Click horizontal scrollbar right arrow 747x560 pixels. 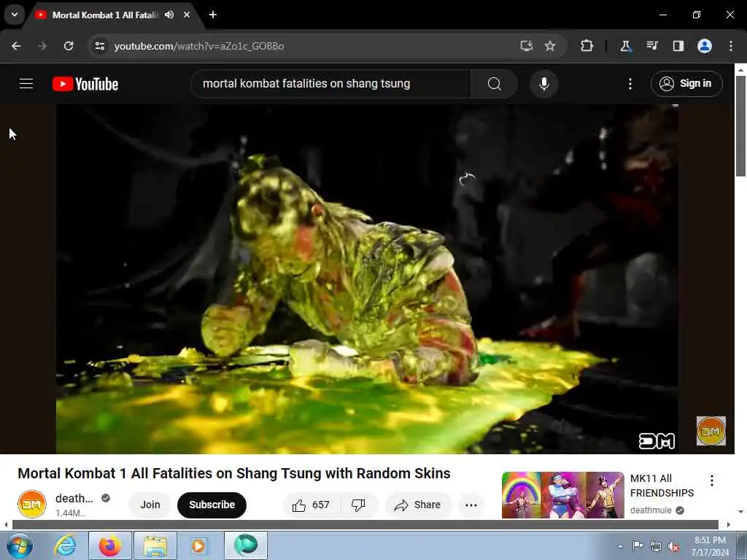pyautogui.click(x=729, y=525)
